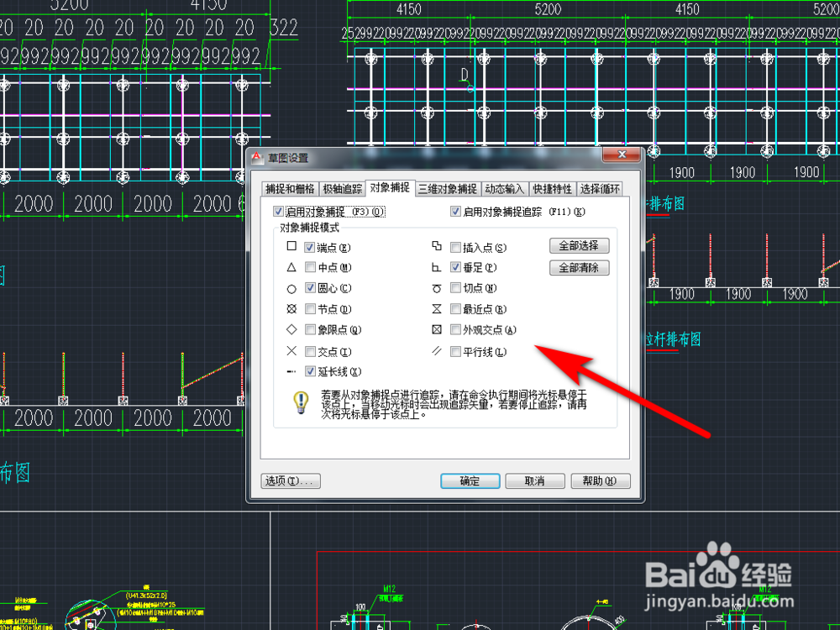The image size is (840, 630).
Task: Click the tangent symbol icon
Action: (437, 288)
